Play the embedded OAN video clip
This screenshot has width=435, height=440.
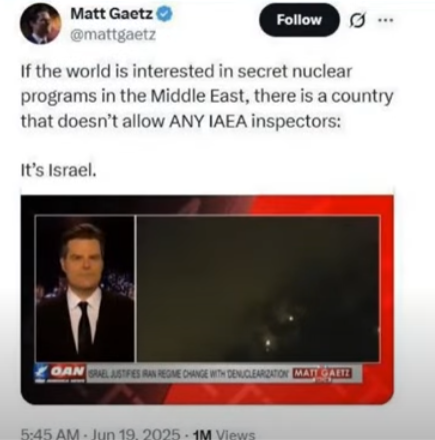click(x=207, y=299)
